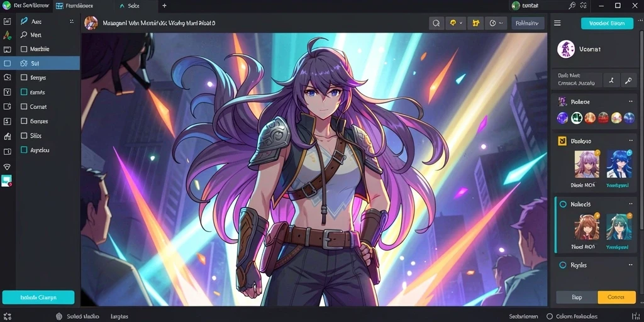Click the yellow Concel button
The image size is (644, 322).
coord(616,297)
